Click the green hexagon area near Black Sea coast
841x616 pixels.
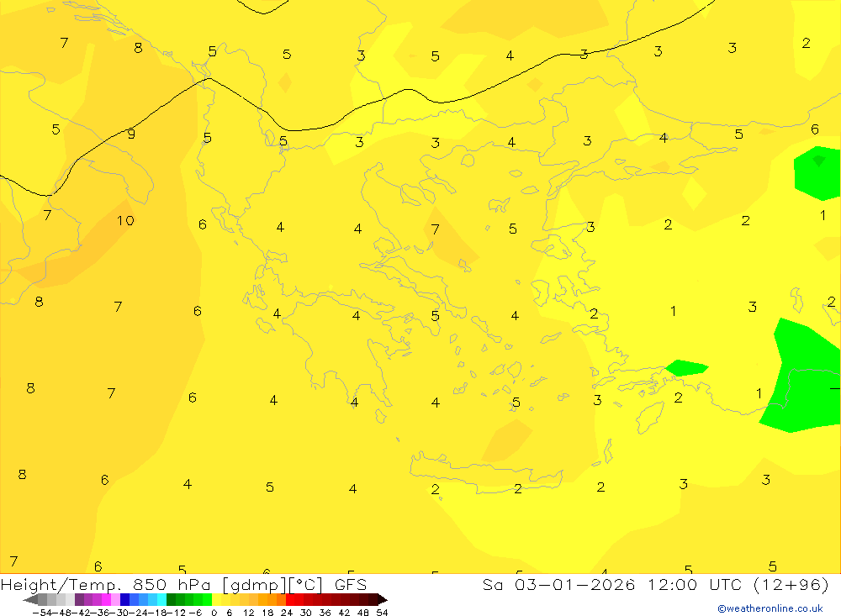[x=817, y=172]
